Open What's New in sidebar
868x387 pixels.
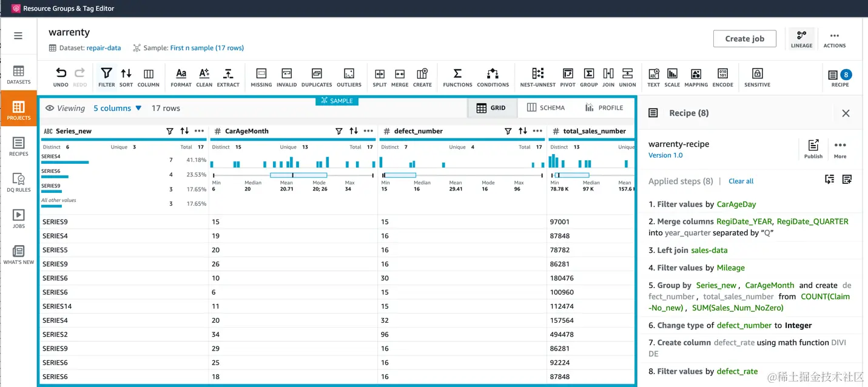click(x=19, y=255)
